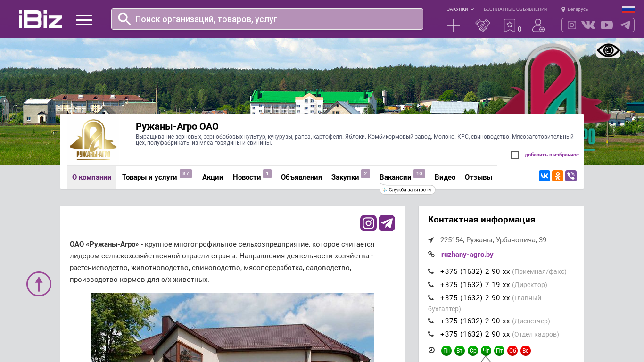Click the search field for organizations
The width and height of the screenshot is (644, 362).
277,19
